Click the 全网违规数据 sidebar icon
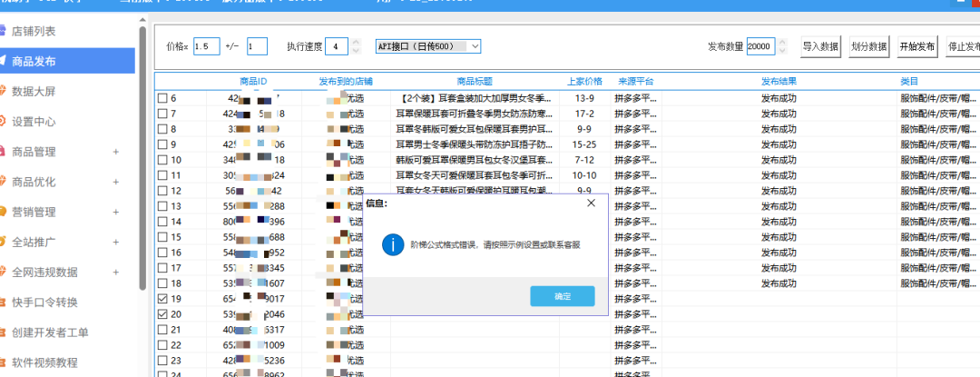Image resolution: width=980 pixels, height=377 pixels. (2, 272)
